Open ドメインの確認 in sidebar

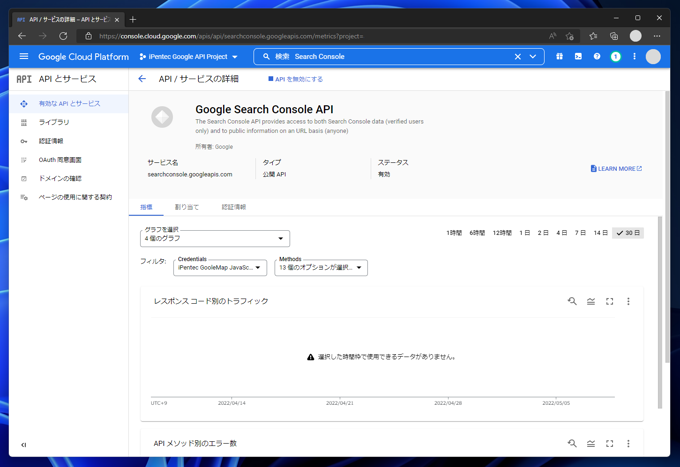(69, 178)
